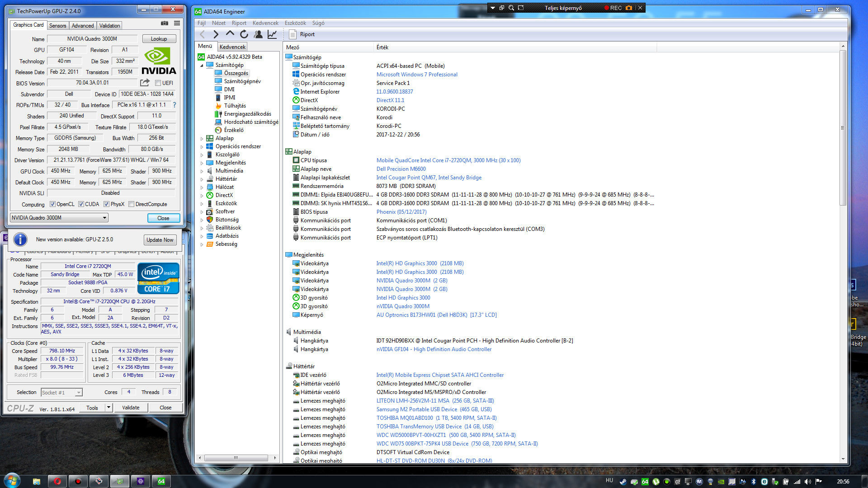Click the AIDA64 Forward navigation arrow
The image size is (868, 488).
pyautogui.click(x=216, y=34)
